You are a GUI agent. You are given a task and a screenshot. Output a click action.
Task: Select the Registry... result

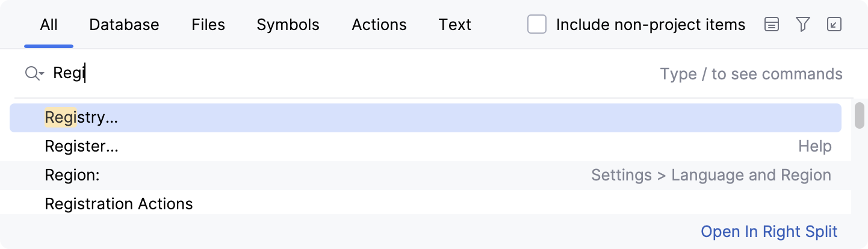(82, 118)
